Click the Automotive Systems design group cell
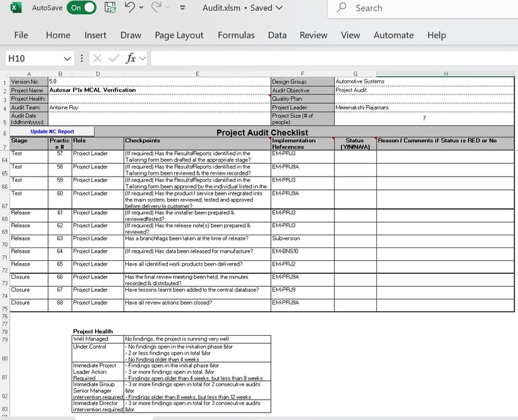The height and width of the screenshot is (420, 518). coord(424,82)
